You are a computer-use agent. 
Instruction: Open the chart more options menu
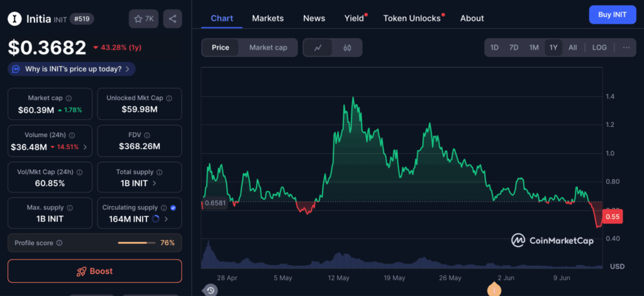(x=626, y=48)
